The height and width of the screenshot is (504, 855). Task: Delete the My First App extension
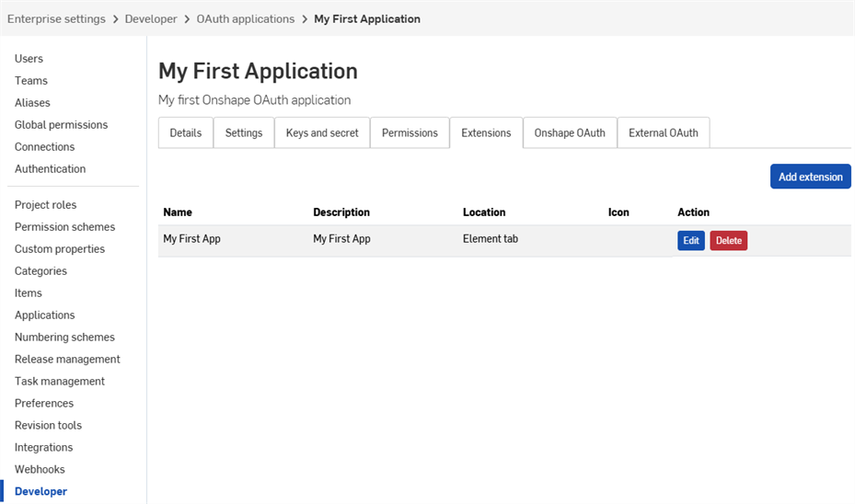pyautogui.click(x=729, y=240)
